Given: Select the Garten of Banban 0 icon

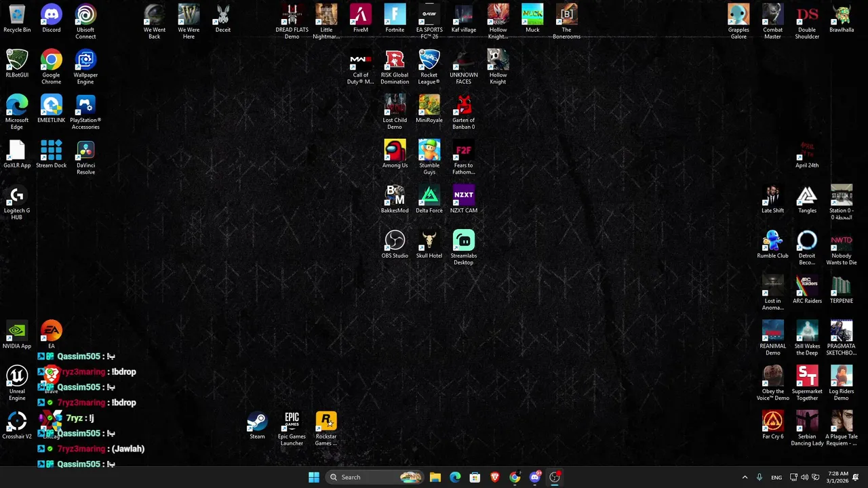Looking at the screenshot, I should click(x=464, y=112).
